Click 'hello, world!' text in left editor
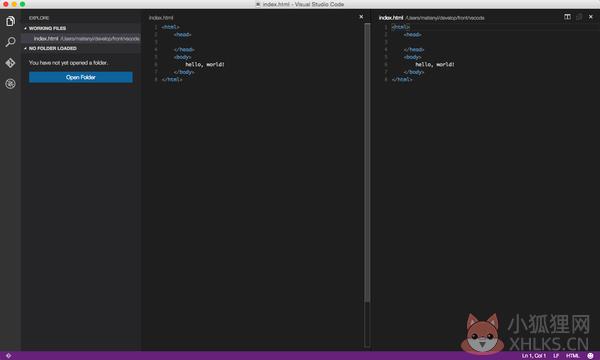600x360 pixels. 205,64
